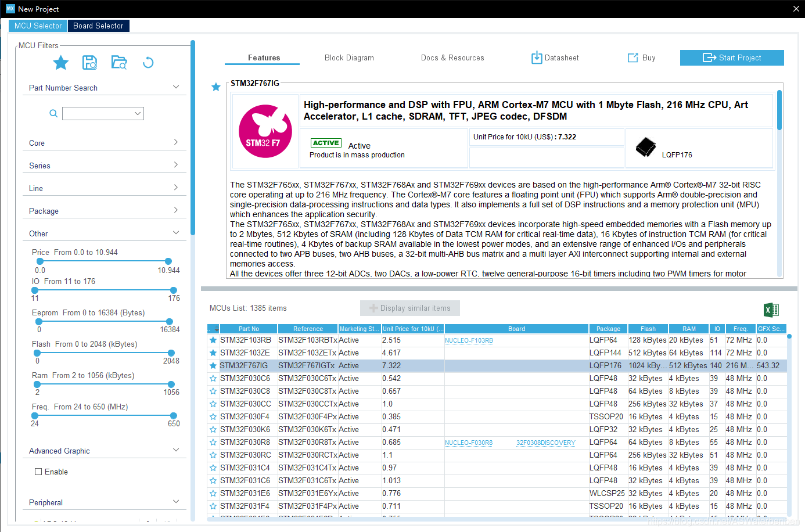Click the favorites star icon in MCU Filters
The height and width of the screenshot is (532, 805).
pos(61,63)
